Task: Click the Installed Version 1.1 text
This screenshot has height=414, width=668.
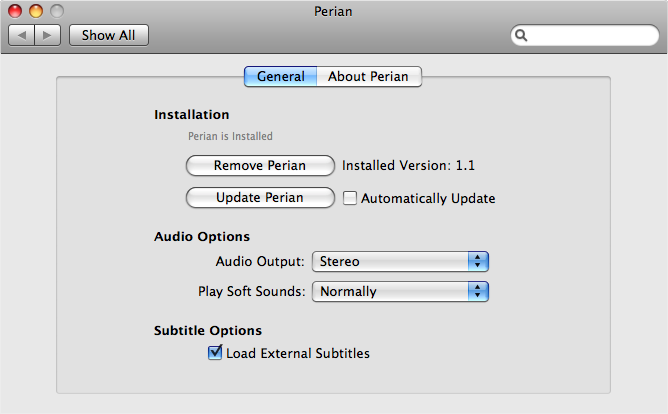Action: coord(408,165)
